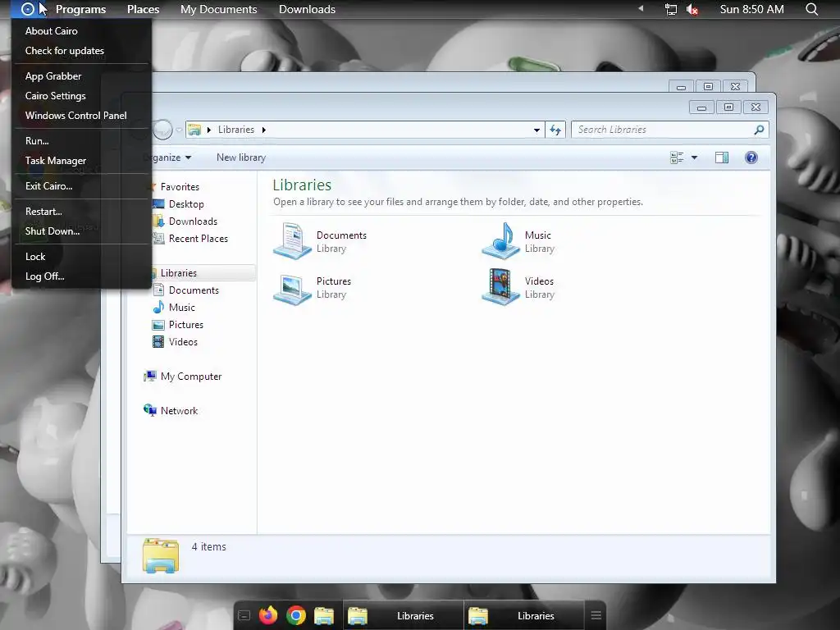Open Windows Control Panel entry

81,116
